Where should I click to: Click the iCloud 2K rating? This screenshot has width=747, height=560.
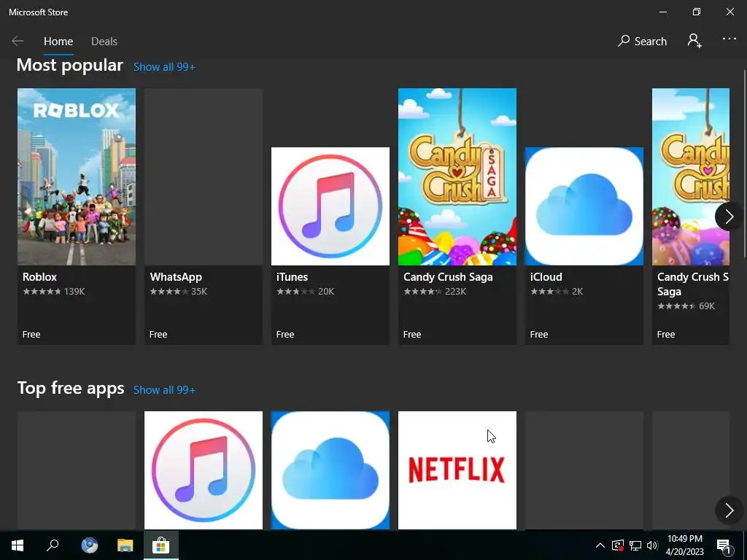pyautogui.click(x=557, y=292)
